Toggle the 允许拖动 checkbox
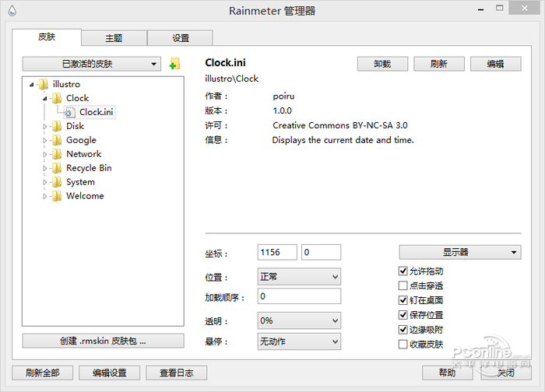Viewport: 545px width, 392px height. tap(403, 271)
